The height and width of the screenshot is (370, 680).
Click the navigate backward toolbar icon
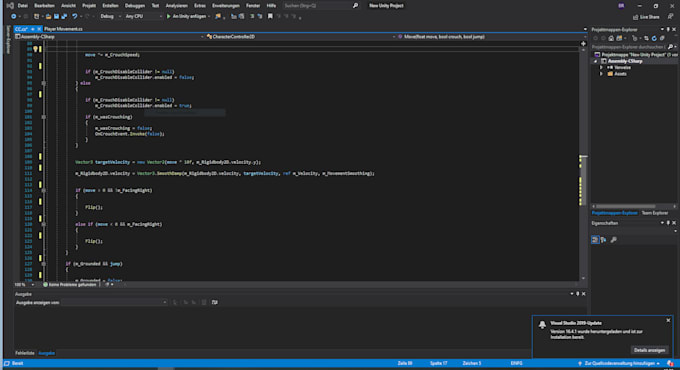click(x=14, y=16)
